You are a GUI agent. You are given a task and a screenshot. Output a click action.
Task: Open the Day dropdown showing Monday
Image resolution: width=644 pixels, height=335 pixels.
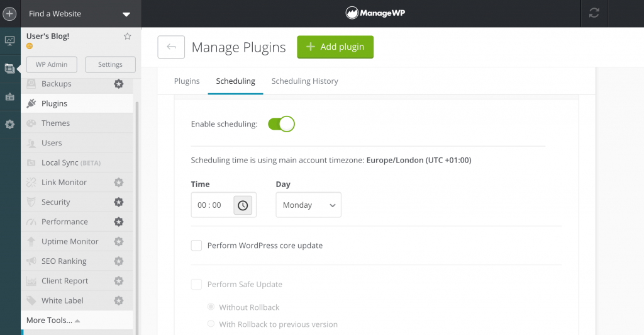pos(308,205)
